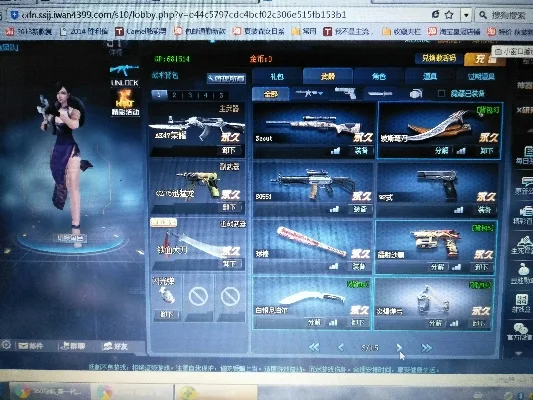Go to next inventory page arrow

click(x=399, y=347)
